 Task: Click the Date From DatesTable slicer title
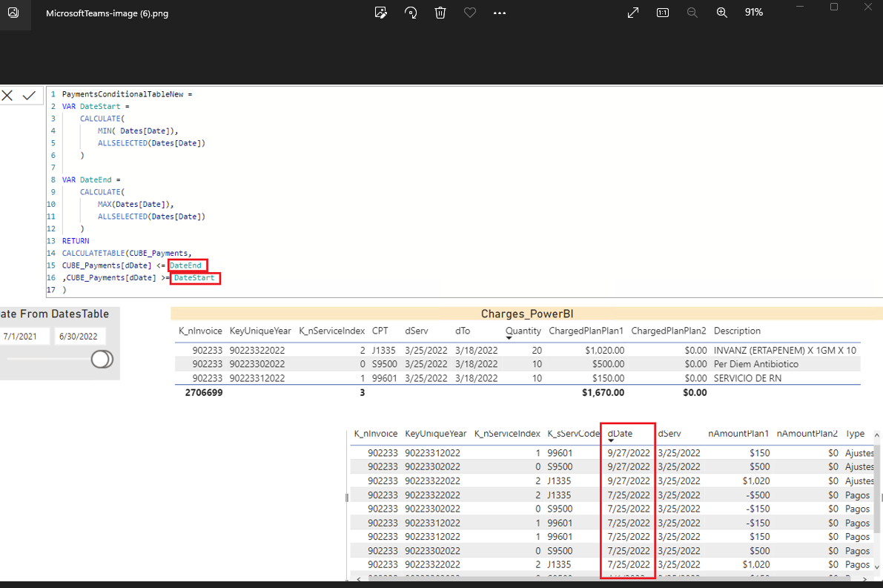55,314
